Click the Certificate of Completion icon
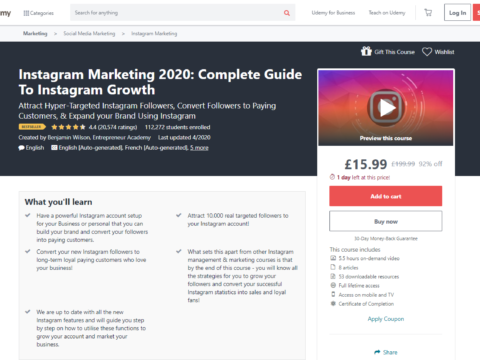480x360 pixels. [333, 303]
